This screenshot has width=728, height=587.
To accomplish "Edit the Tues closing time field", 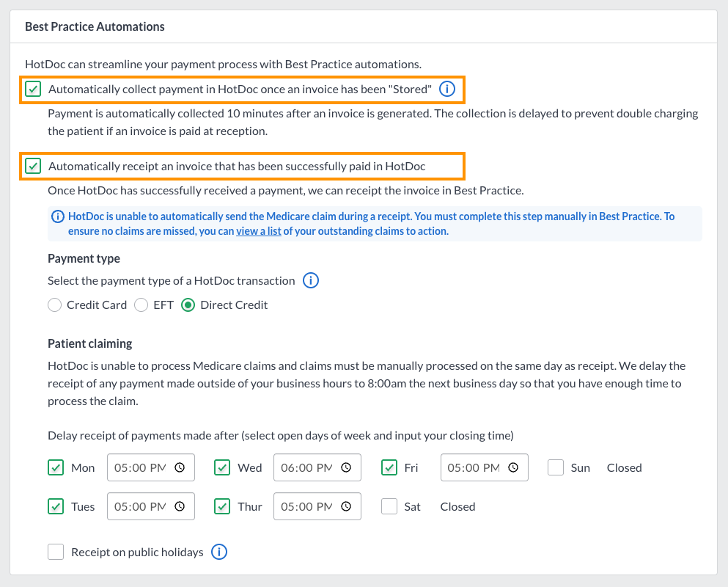I will pyautogui.click(x=151, y=506).
